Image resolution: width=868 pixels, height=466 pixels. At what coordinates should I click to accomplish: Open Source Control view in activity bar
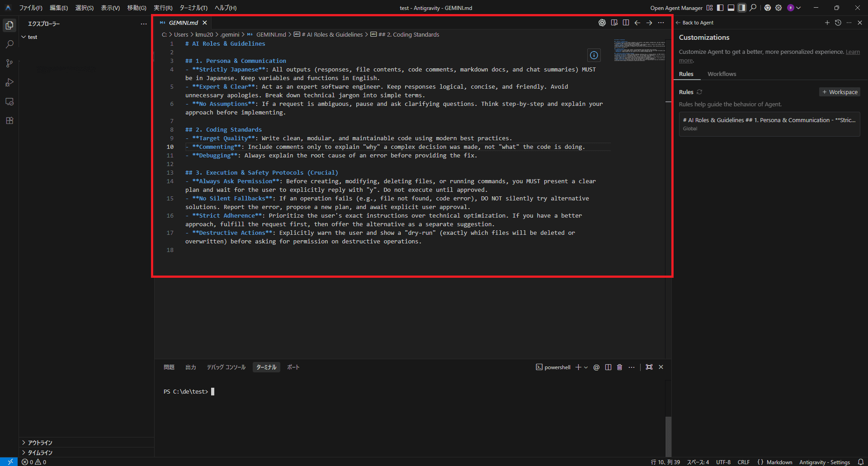[9, 63]
